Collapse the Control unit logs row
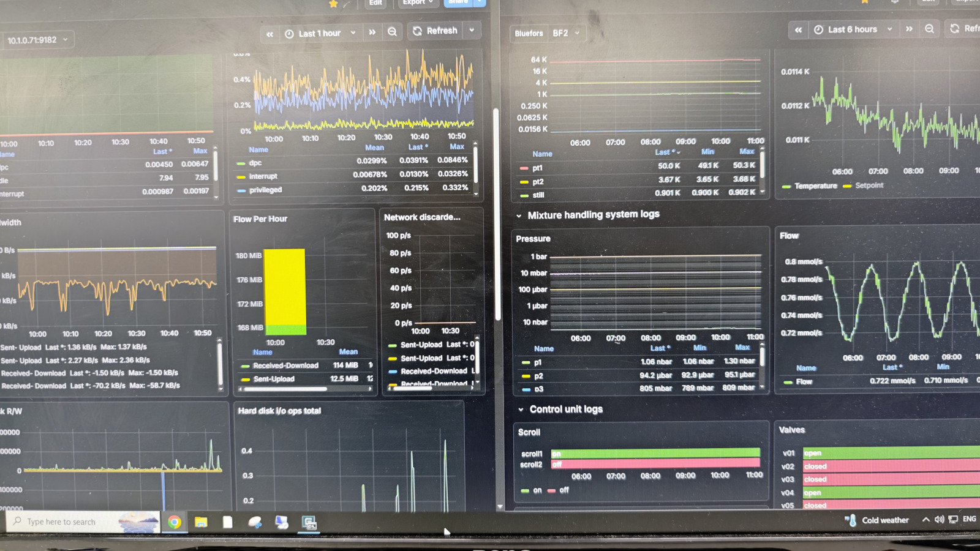This screenshot has height=551, width=980. (521, 410)
